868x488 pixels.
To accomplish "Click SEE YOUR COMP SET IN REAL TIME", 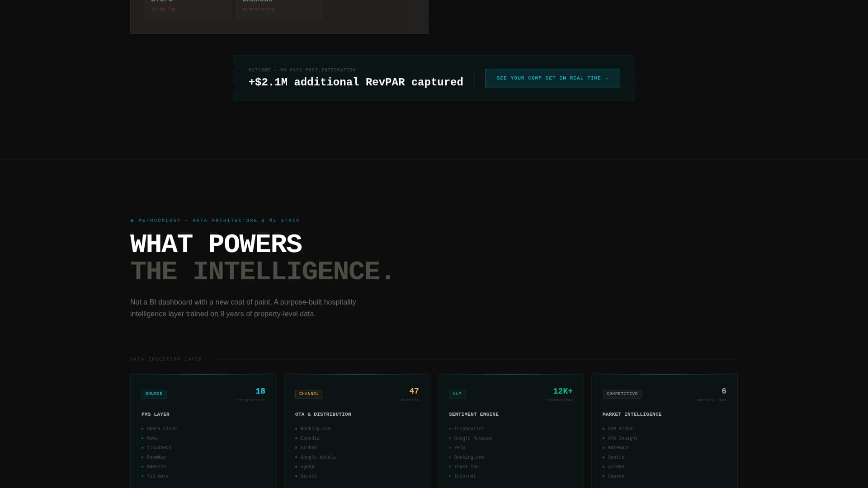I will tap(552, 78).
